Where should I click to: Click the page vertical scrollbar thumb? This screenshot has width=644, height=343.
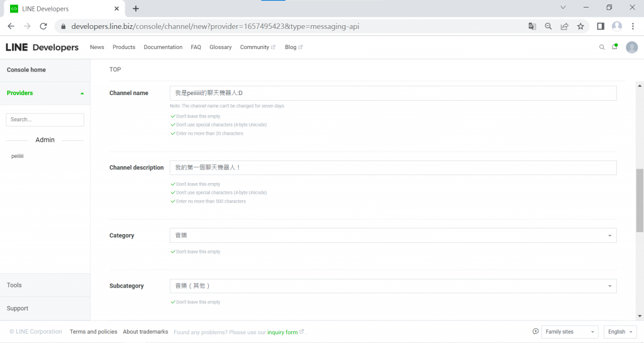[x=640, y=201]
